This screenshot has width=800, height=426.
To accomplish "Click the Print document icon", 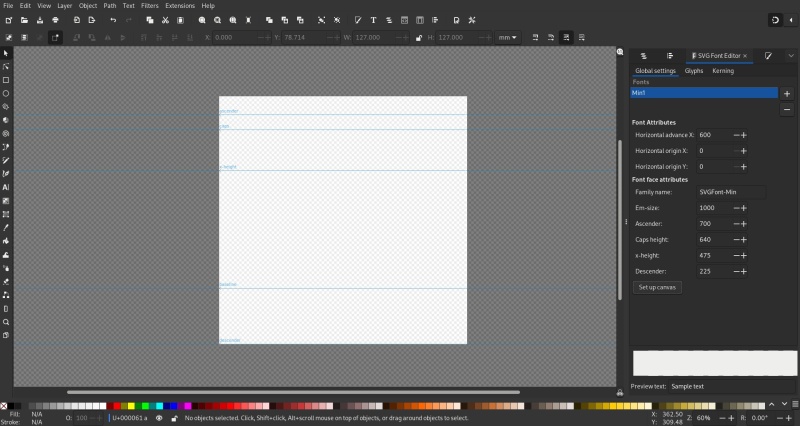I will tap(56, 20).
